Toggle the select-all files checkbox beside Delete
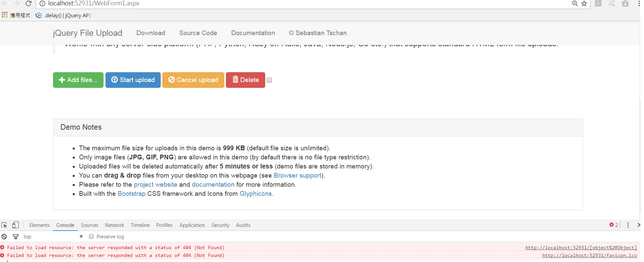 pos(270,80)
